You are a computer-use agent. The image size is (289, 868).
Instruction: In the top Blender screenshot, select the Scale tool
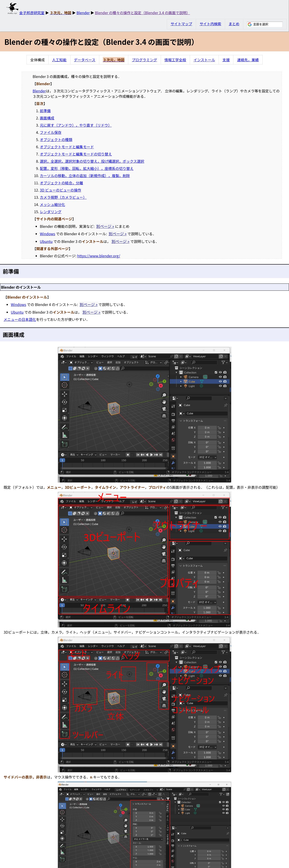[65, 410]
